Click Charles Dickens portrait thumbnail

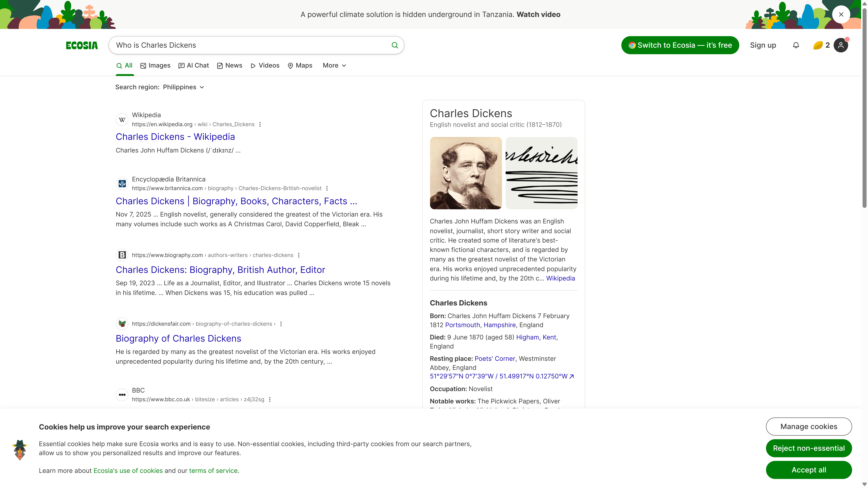466,173
